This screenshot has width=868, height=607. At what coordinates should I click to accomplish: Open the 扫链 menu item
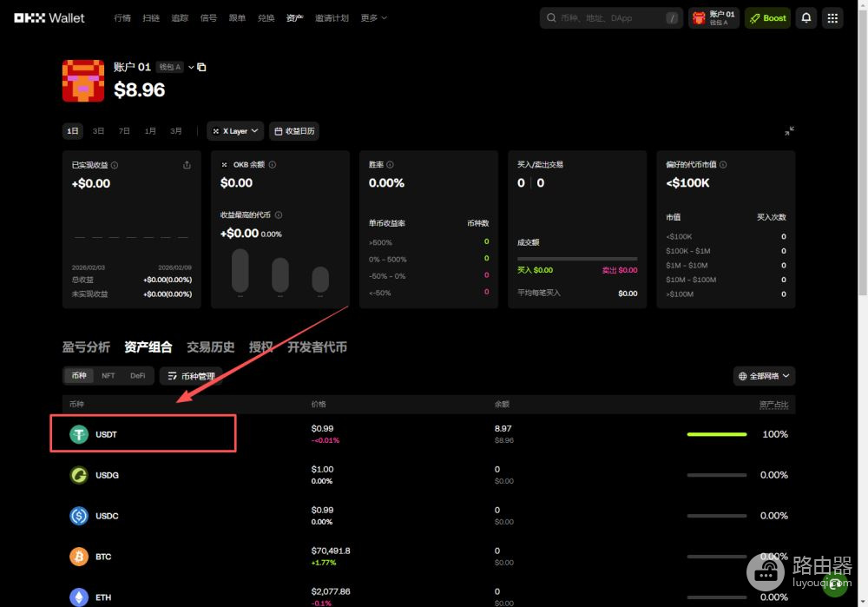tap(151, 17)
